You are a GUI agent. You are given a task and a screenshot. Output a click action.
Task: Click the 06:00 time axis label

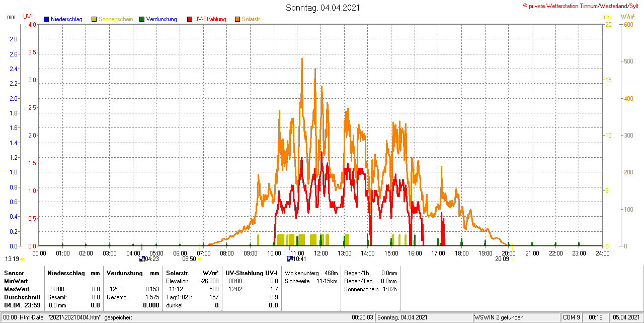point(180,253)
